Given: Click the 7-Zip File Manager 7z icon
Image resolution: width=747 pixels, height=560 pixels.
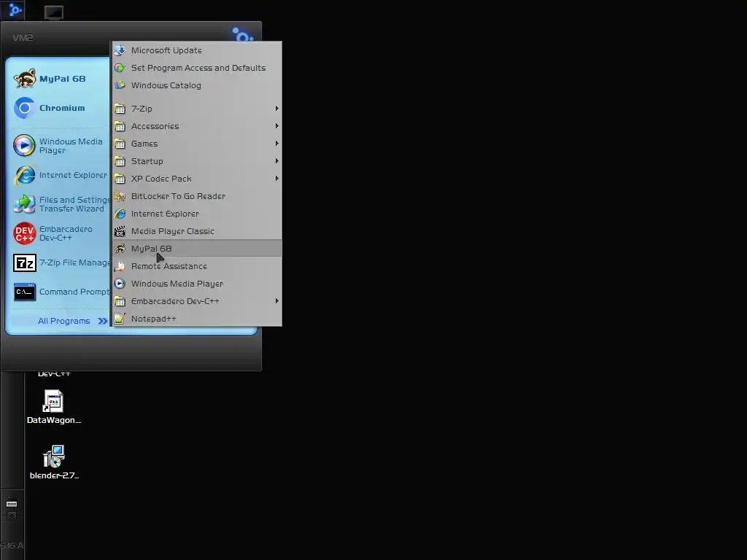Looking at the screenshot, I should pyautogui.click(x=24, y=262).
